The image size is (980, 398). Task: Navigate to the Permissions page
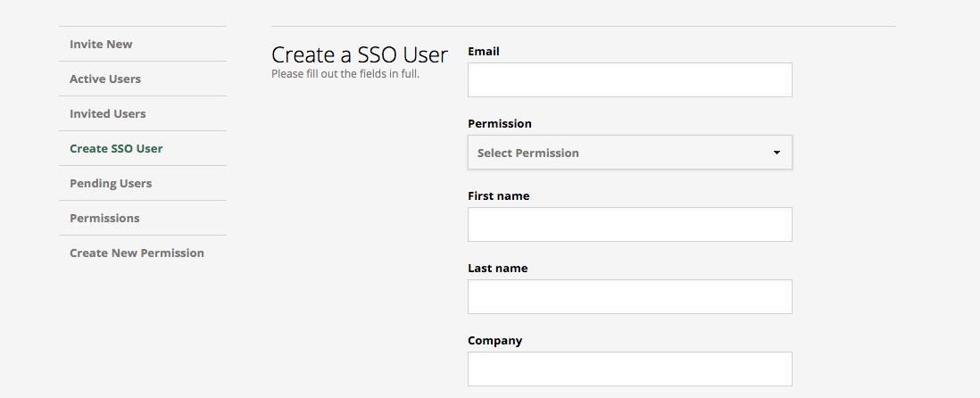(x=104, y=218)
